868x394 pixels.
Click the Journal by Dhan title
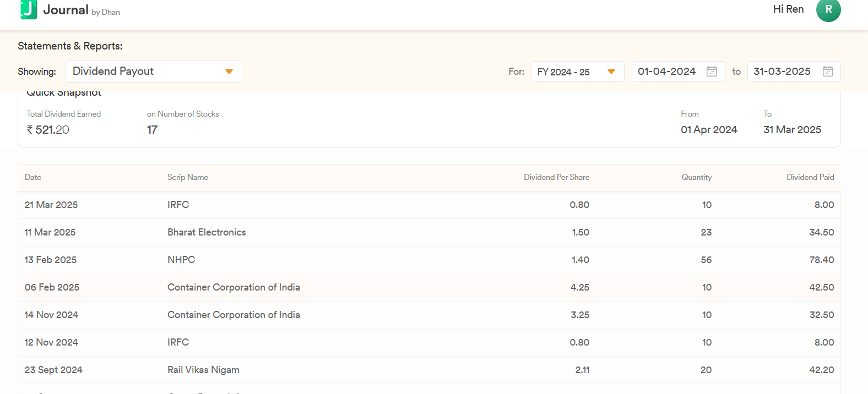point(82,10)
